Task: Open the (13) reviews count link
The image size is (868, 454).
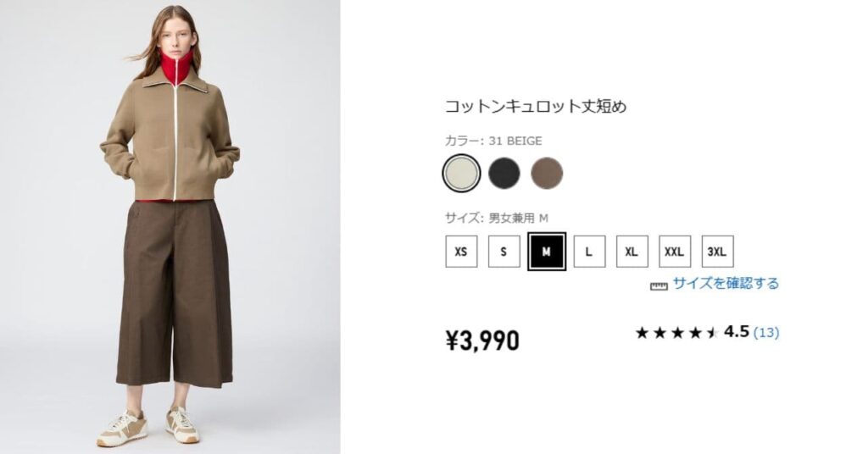Action: [766, 332]
